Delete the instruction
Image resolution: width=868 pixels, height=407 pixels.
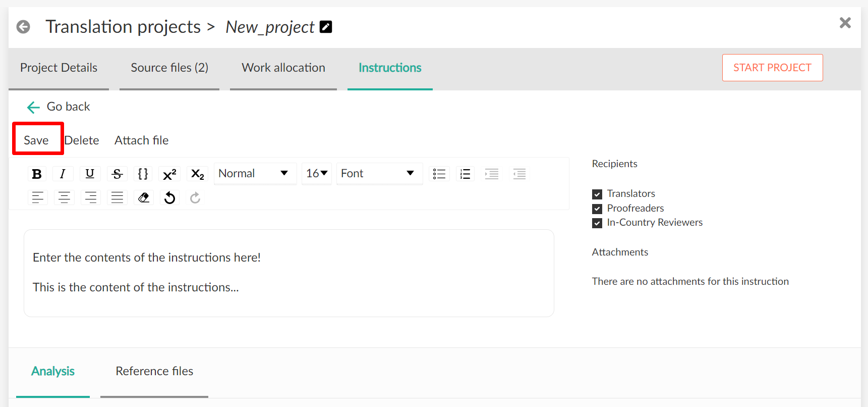[x=82, y=140]
